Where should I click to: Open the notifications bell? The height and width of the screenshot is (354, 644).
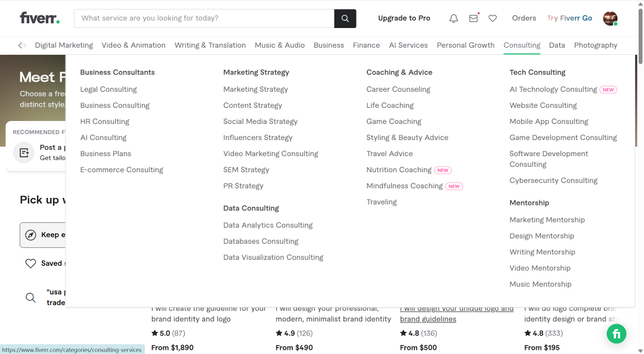tap(453, 18)
